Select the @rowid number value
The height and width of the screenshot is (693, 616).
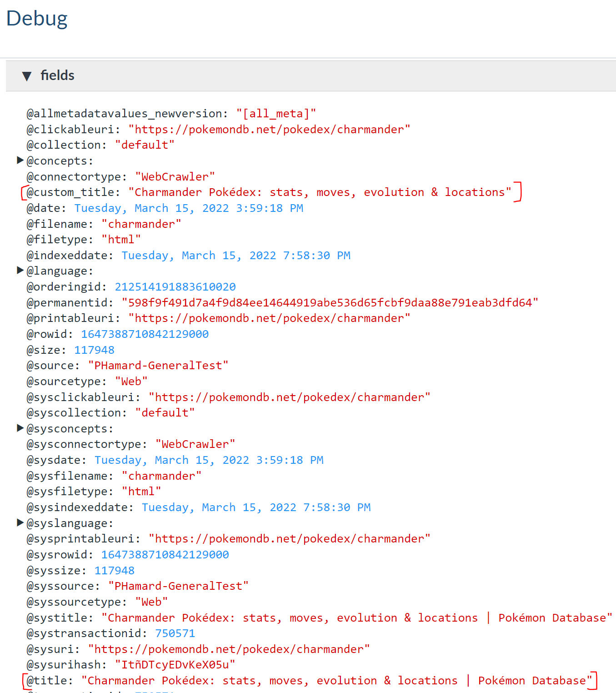[145, 334]
